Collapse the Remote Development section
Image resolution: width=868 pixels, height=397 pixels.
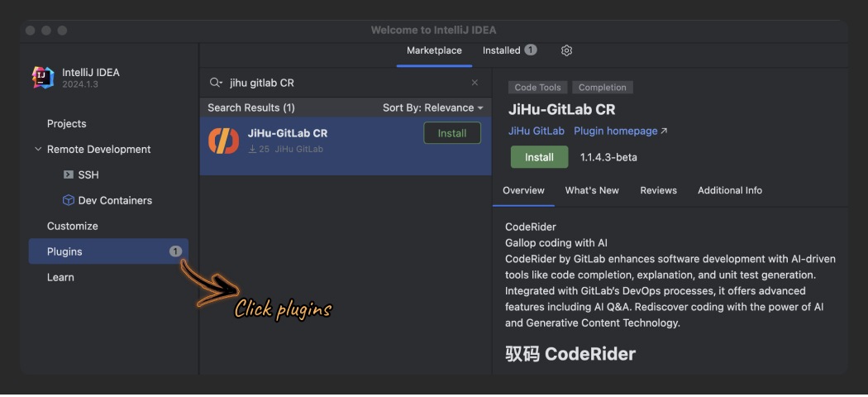coord(38,150)
